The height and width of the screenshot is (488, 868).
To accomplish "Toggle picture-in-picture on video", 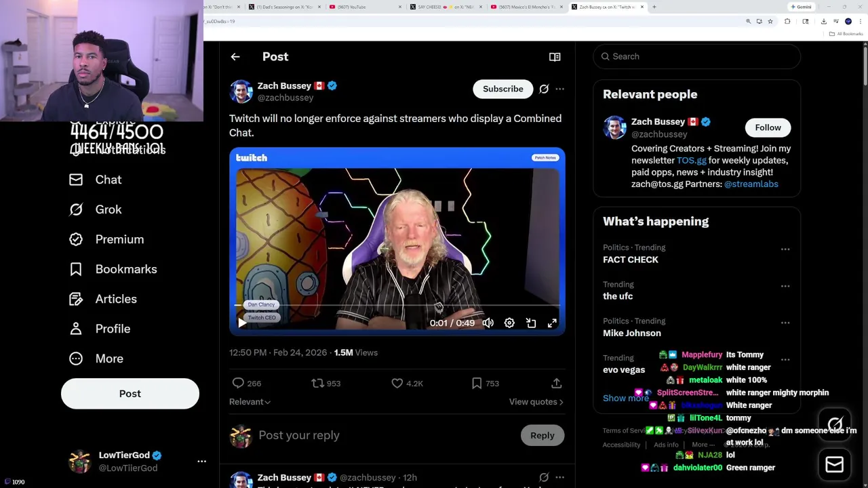I will pos(531,323).
